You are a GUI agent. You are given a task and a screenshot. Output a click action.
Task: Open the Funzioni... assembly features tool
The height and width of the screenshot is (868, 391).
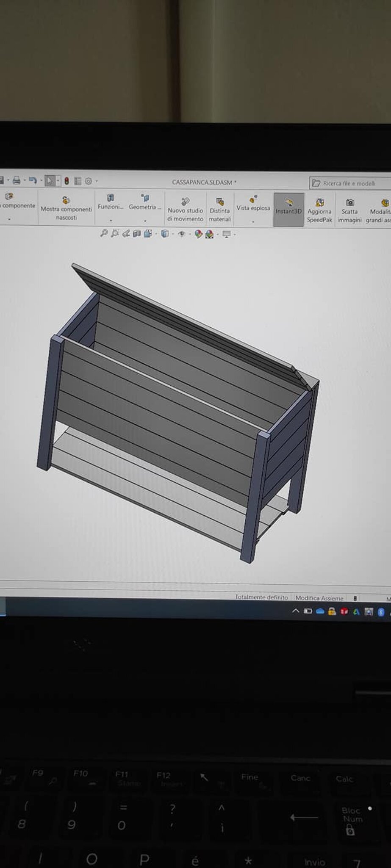111,202
